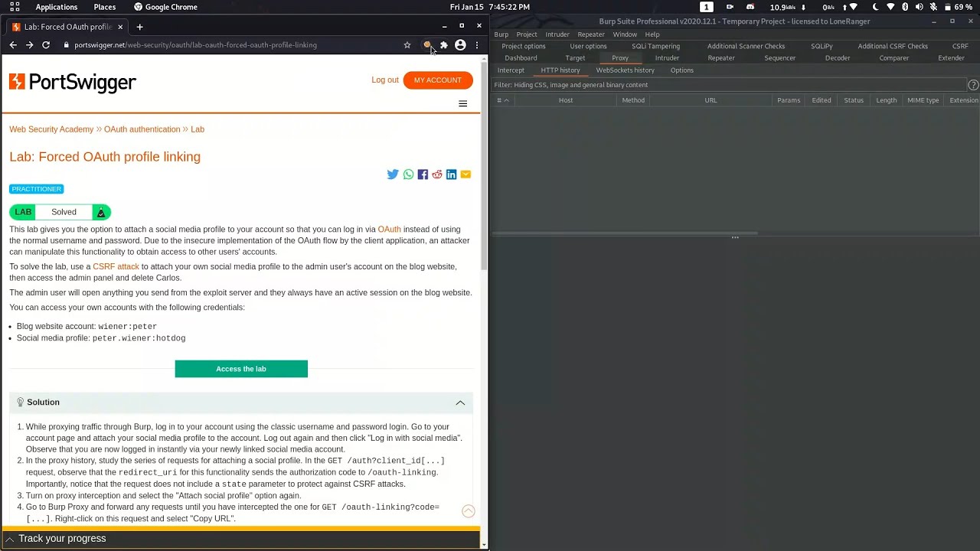Open the Google Chrome app menu in top panel

point(165,7)
